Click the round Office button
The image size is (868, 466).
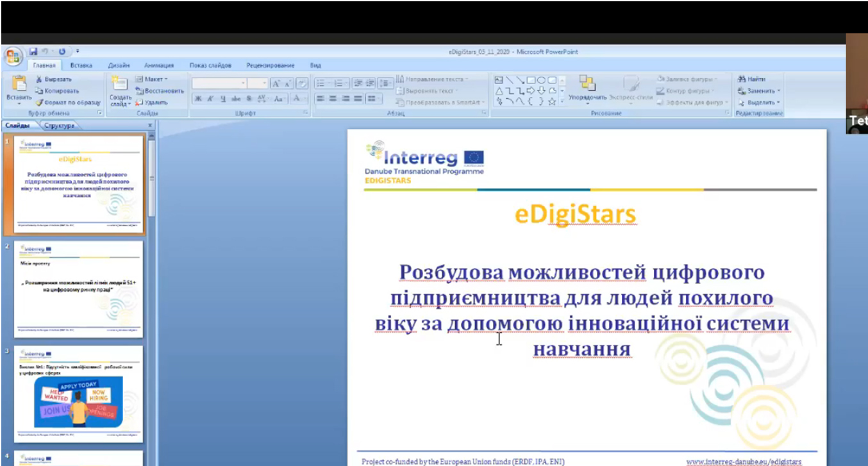13,56
